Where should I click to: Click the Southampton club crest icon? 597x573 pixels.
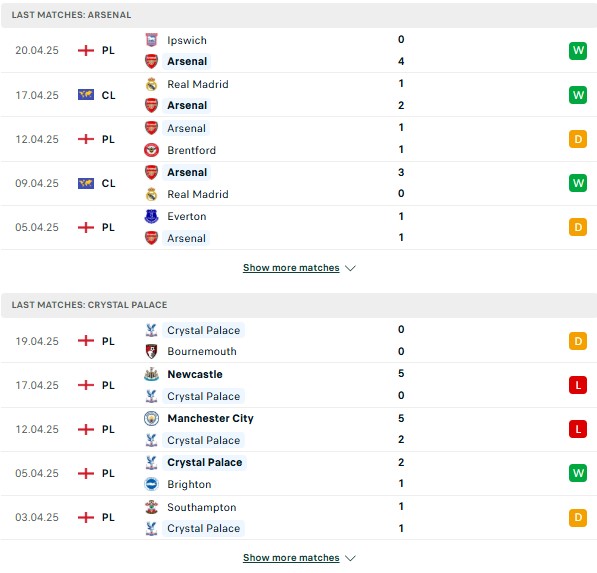pyautogui.click(x=151, y=507)
